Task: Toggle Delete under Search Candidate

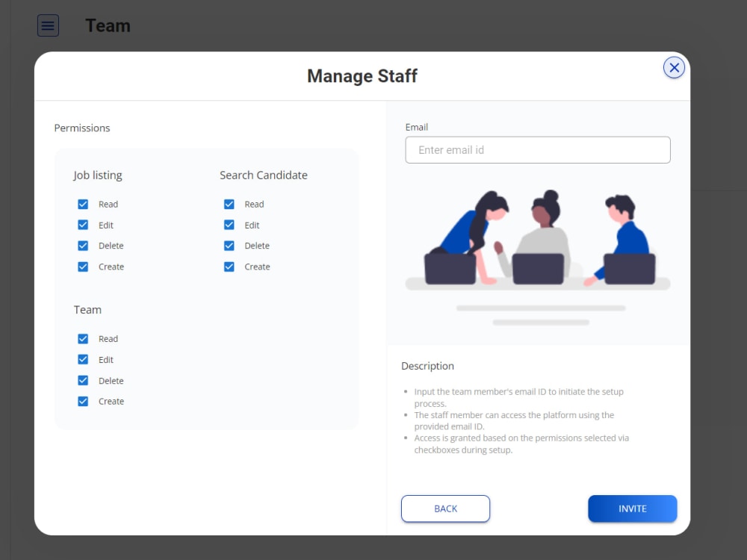Action: [x=229, y=246]
